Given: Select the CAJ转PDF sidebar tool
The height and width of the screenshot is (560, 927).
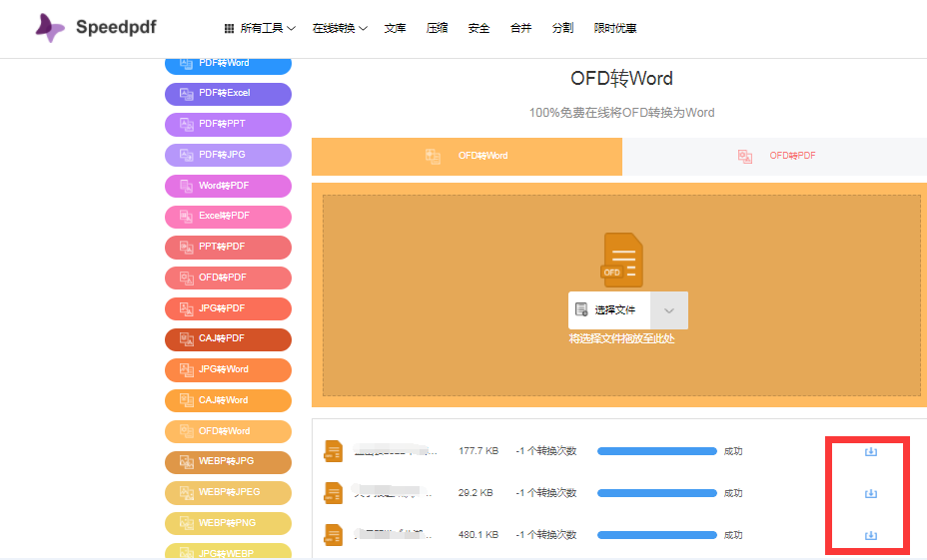Looking at the screenshot, I should (x=228, y=339).
